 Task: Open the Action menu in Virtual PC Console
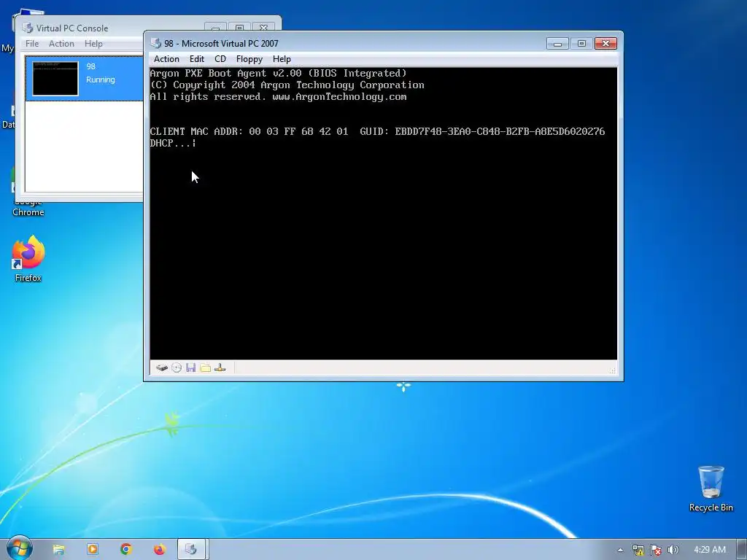(61, 43)
